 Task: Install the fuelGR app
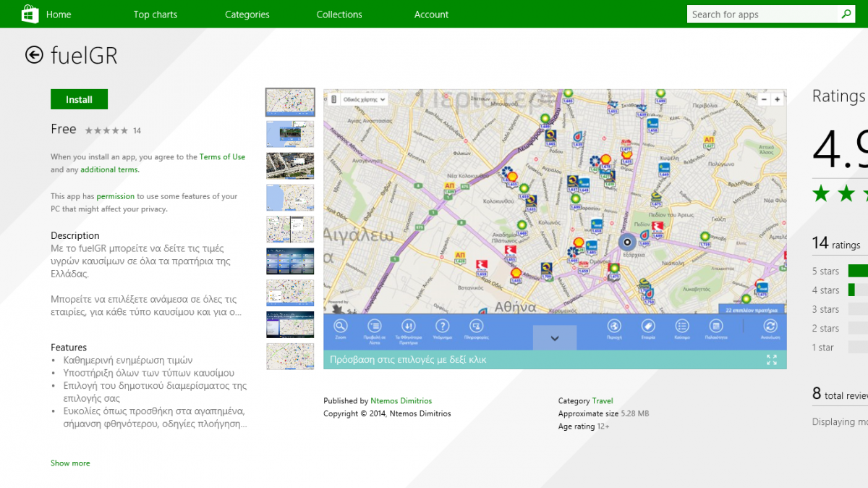(x=80, y=100)
